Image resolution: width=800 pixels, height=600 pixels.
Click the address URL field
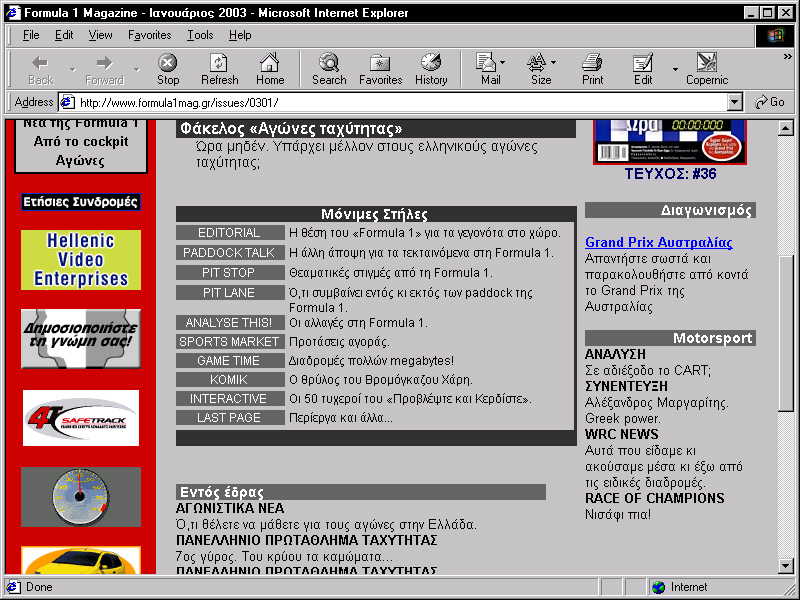click(402, 103)
